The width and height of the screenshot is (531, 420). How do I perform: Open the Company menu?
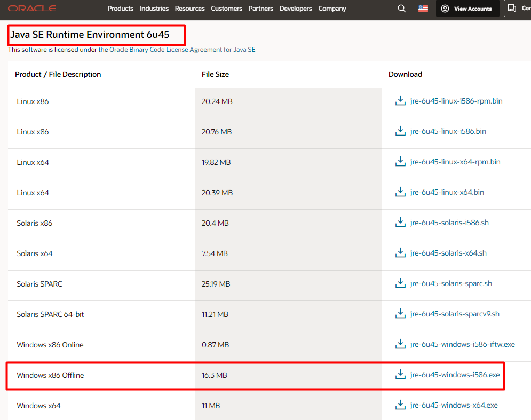(x=332, y=9)
